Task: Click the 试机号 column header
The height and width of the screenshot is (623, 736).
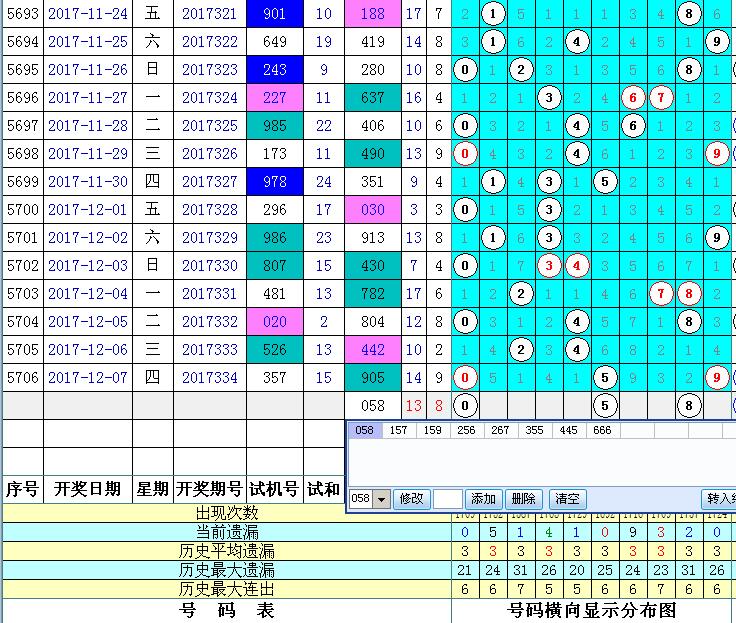Action: point(274,489)
